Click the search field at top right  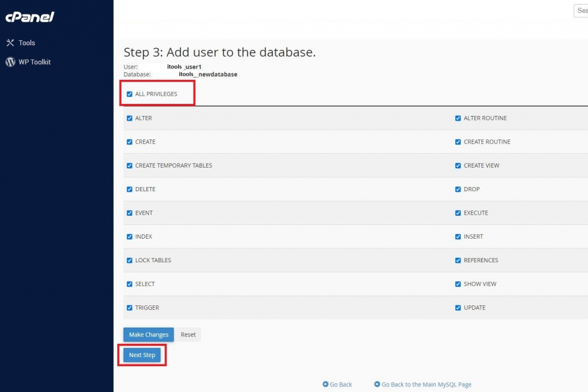(x=581, y=10)
